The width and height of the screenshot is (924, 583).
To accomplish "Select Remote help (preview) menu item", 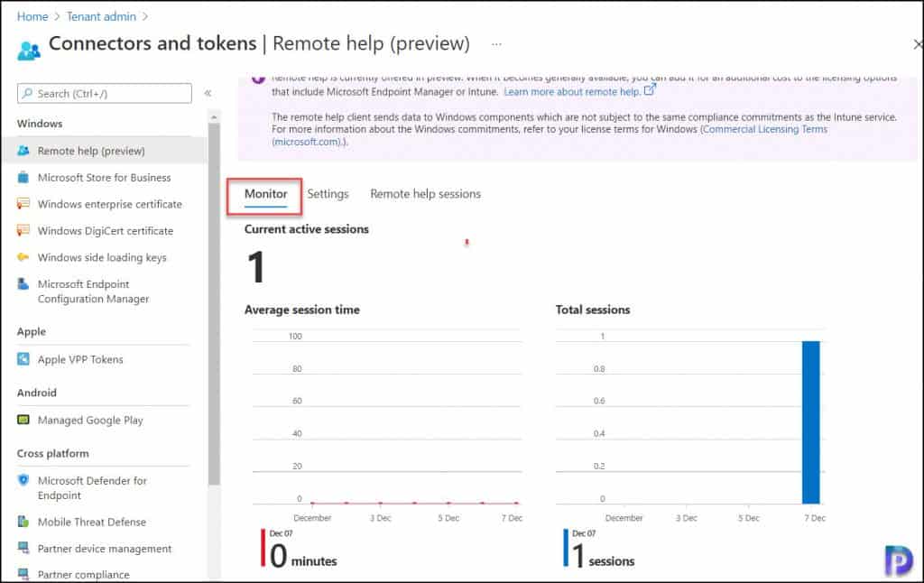I will click(x=105, y=151).
